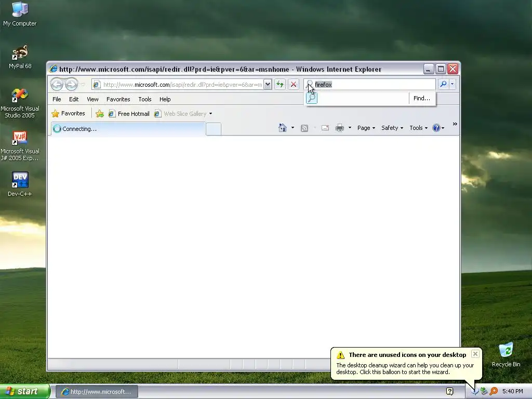
Task: Click the unused icons balloon message
Action: tap(405, 368)
